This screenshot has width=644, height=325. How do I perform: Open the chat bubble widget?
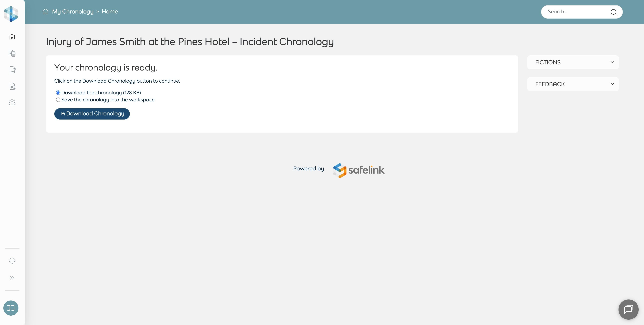coord(628,309)
